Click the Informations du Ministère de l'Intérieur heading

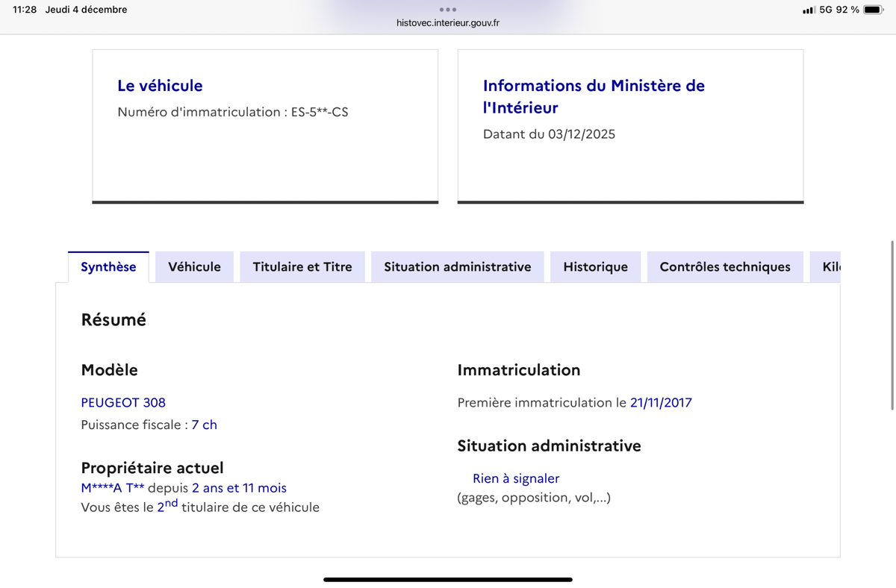coord(594,96)
